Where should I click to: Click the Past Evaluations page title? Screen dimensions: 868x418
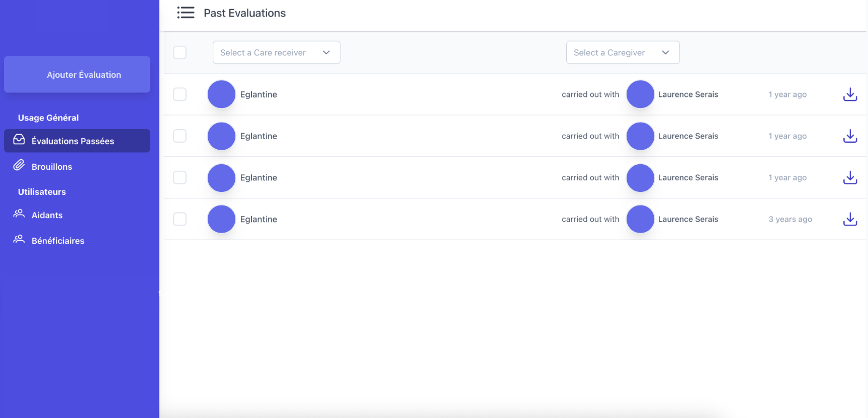click(x=244, y=13)
